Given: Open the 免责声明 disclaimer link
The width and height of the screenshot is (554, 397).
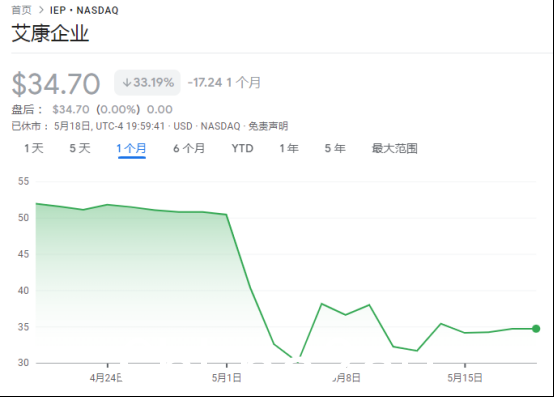Looking at the screenshot, I should tap(268, 126).
